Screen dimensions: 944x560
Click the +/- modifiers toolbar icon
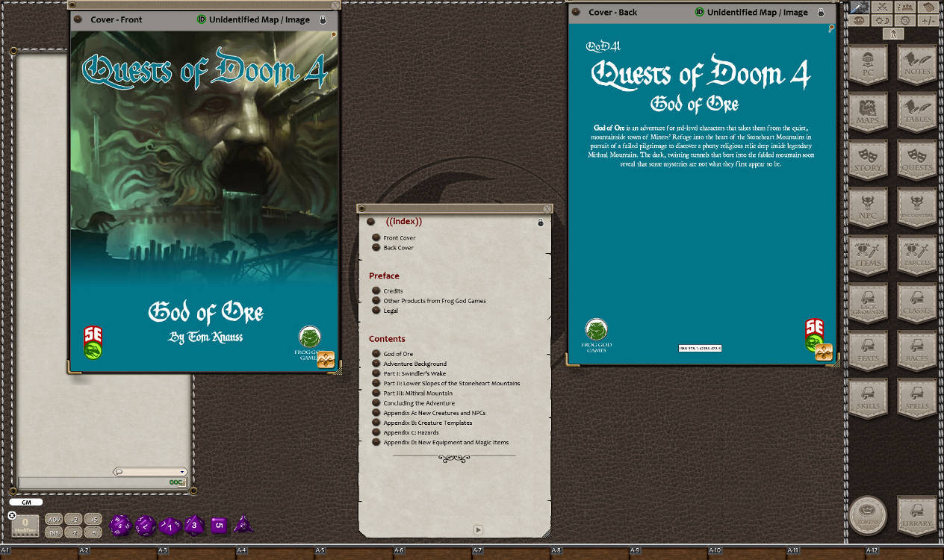coord(928,21)
